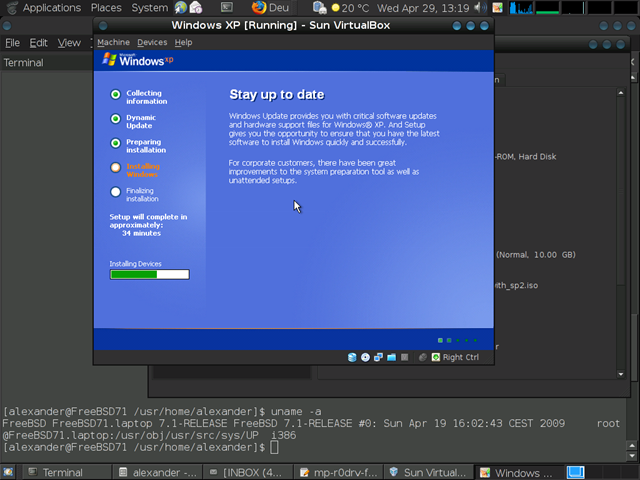This screenshot has width=640, height=480.
Task: Expand the Places menu in top panel
Action: (106, 8)
